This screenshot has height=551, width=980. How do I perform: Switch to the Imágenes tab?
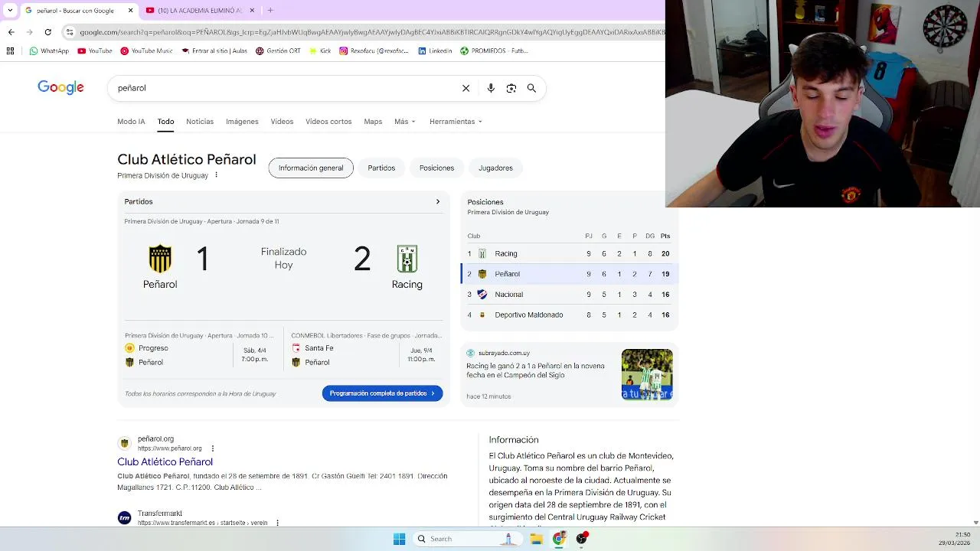click(x=242, y=122)
